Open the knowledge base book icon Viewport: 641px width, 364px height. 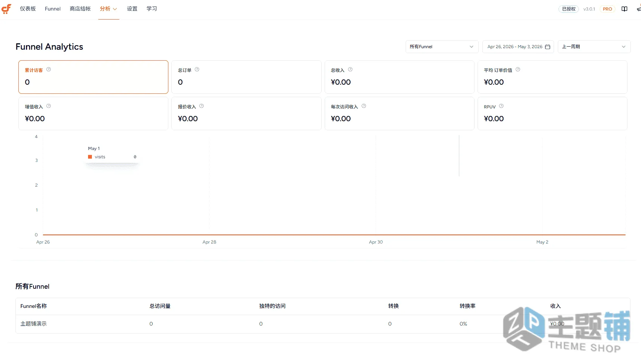click(624, 9)
